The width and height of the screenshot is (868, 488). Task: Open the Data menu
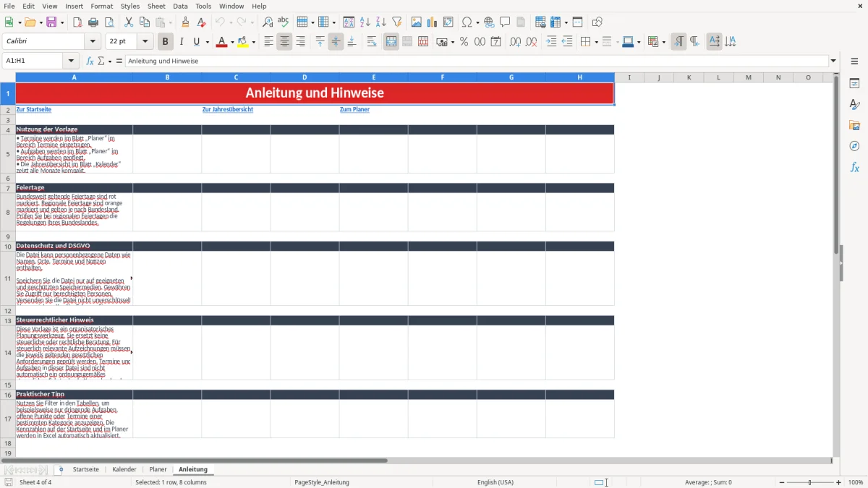pyautogui.click(x=180, y=6)
